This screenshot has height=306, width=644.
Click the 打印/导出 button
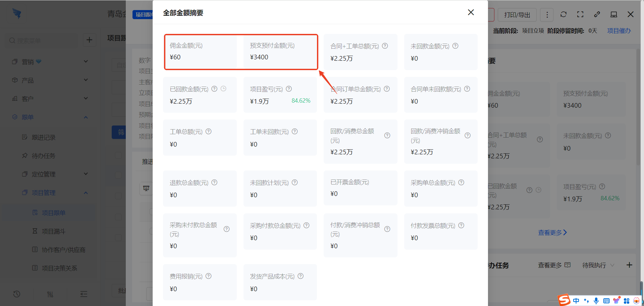click(x=517, y=15)
